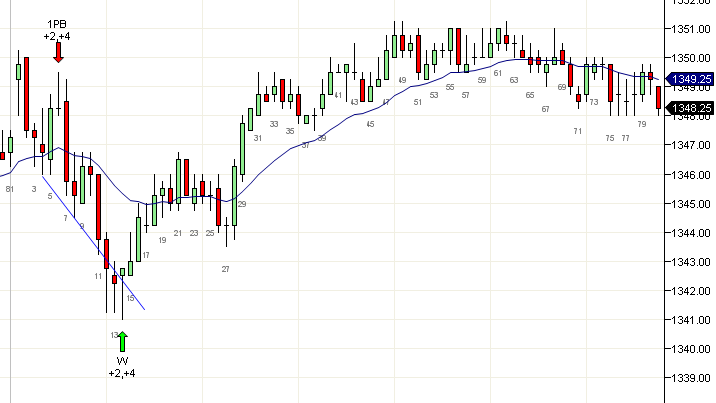This screenshot has height=403, width=716.
Task: Click bar number 31 label
Action: pos(258,138)
